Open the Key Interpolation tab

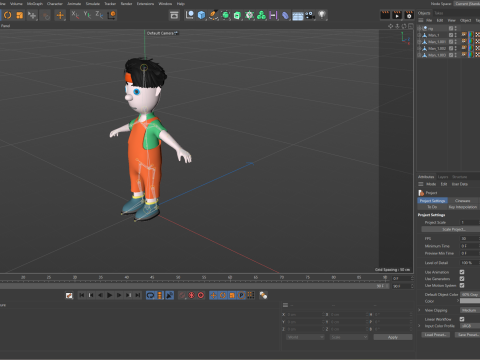point(463,207)
